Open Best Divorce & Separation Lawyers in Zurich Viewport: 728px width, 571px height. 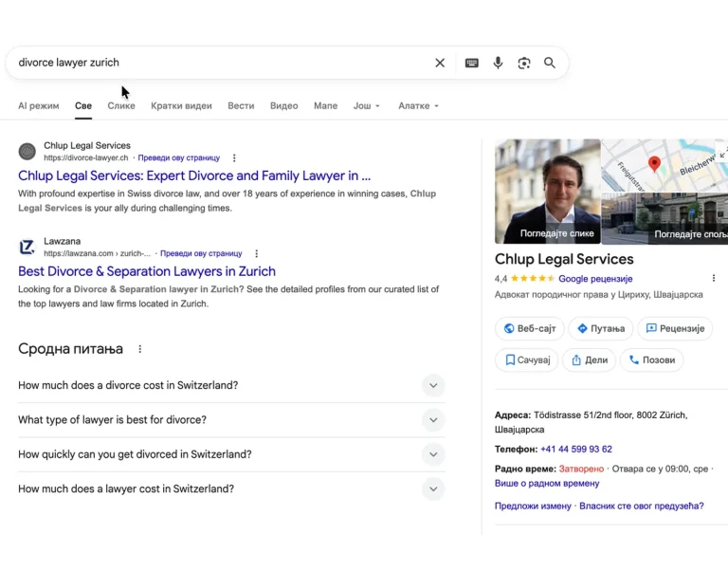pos(147,271)
